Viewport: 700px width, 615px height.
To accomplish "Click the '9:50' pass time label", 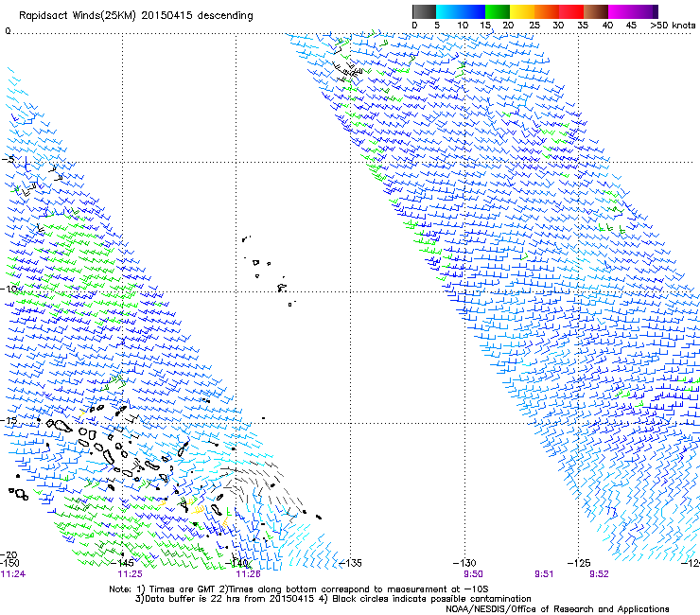I will click(x=473, y=574).
